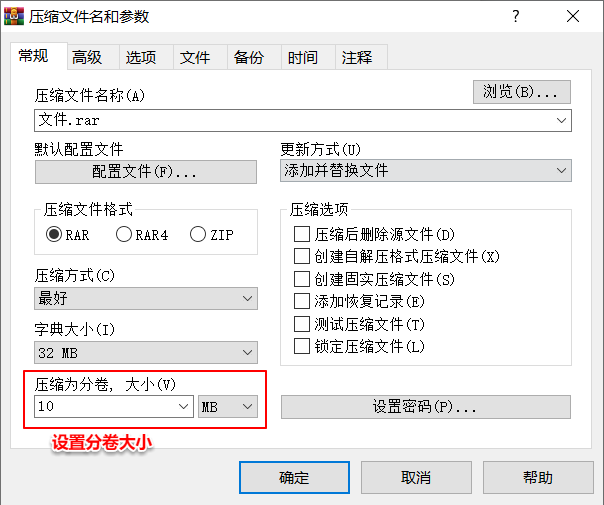The height and width of the screenshot is (505, 604).
Task: Switch to the 高级 tab
Action: pyautogui.click(x=88, y=57)
